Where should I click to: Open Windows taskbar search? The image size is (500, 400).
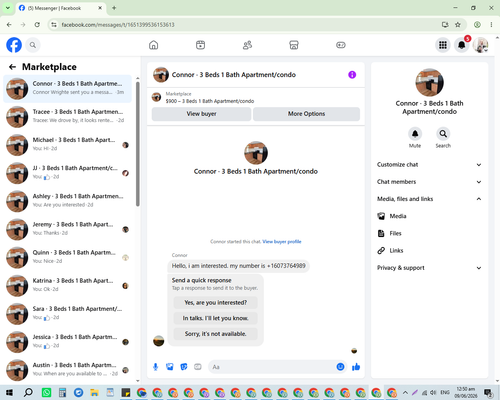coord(28,392)
